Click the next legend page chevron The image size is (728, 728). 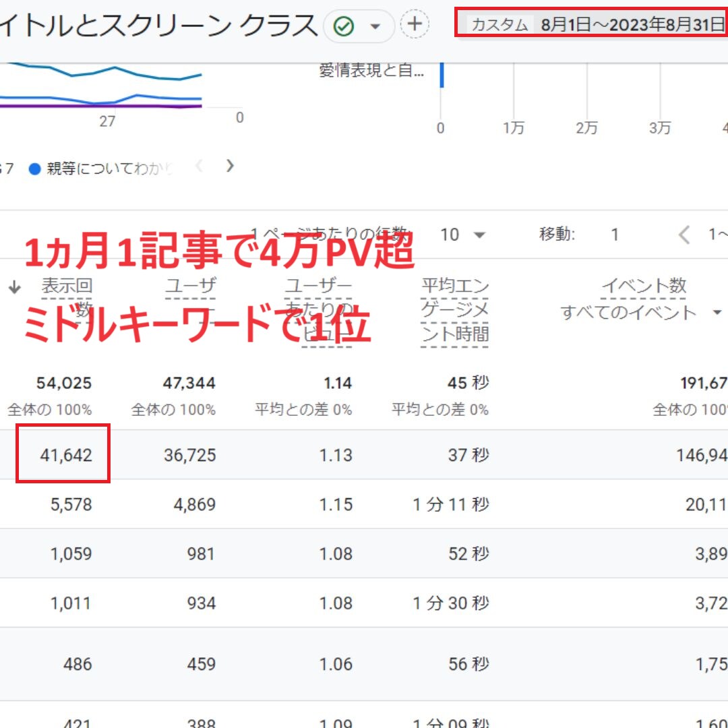[x=230, y=166]
